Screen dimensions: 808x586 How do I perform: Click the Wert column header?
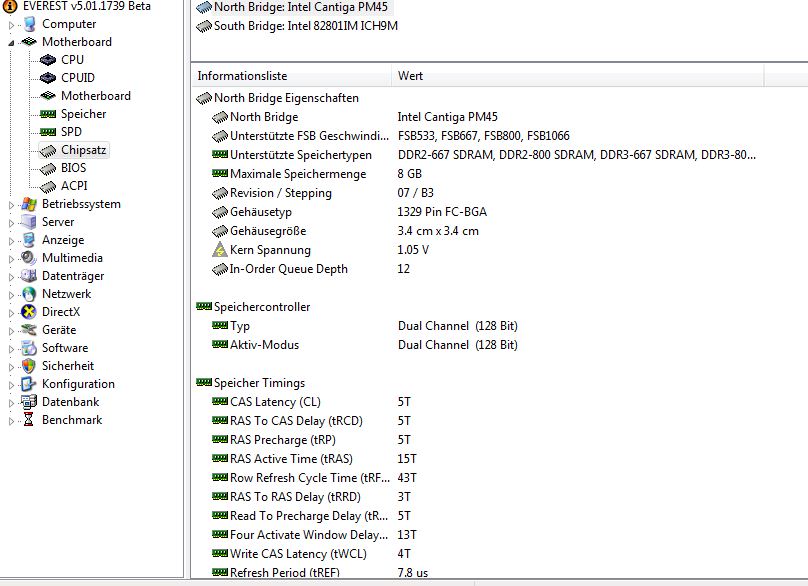coord(577,76)
